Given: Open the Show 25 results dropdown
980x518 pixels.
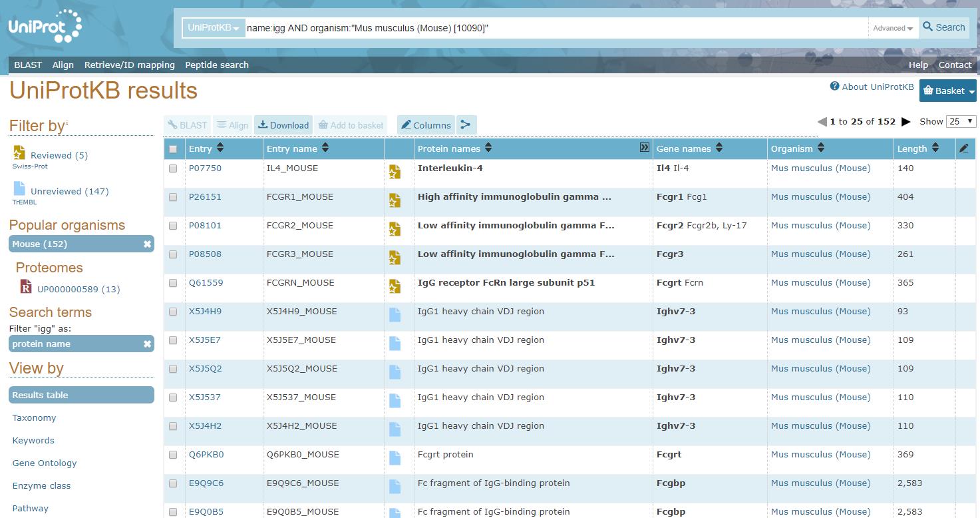Looking at the screenshot, I should (962, 121).
